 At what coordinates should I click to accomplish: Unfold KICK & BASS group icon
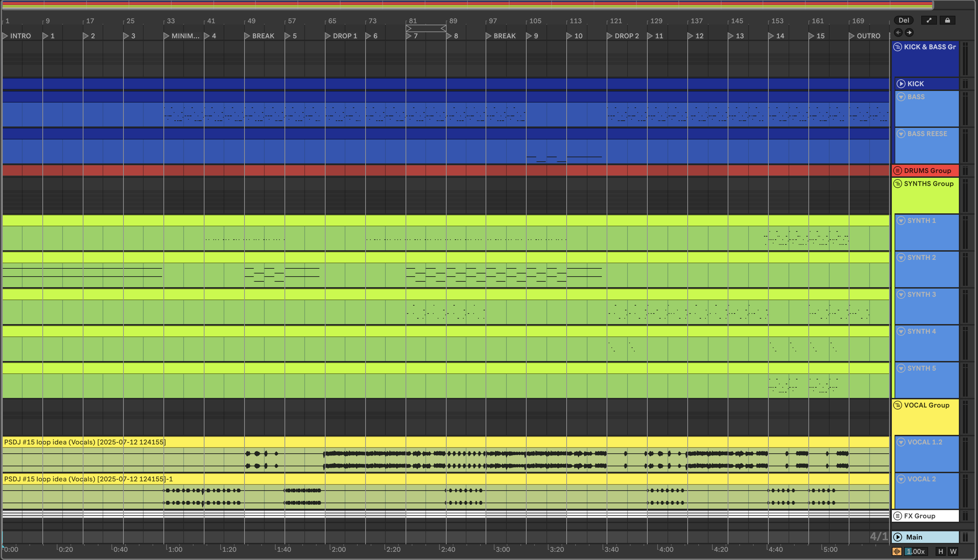point(897,47)
